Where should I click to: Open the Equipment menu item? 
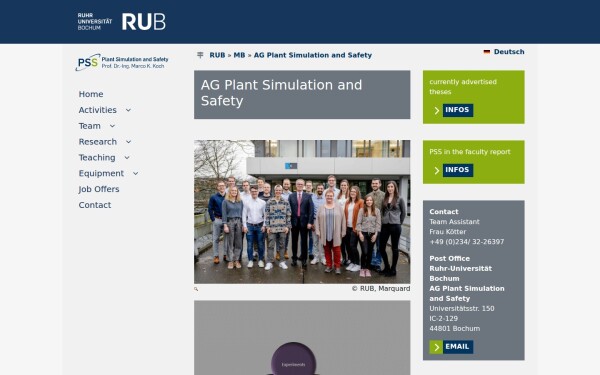(101, 173)
